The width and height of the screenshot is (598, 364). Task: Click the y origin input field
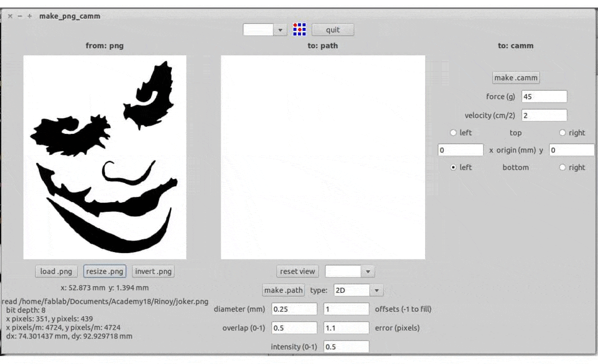572,150
